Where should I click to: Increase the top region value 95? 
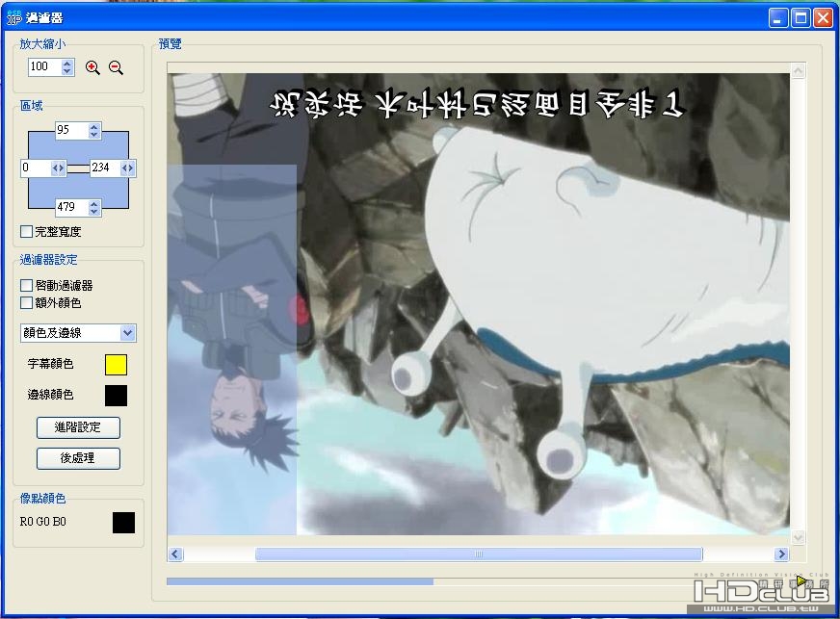[x=94, y=127]
